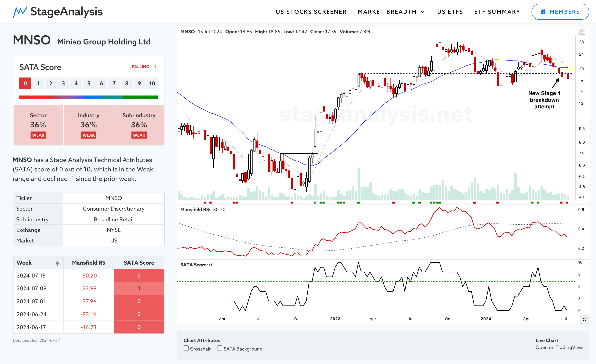Click the SATA score gradient color bar
This screenshot has height=364, width=596.
click(89, 97)
